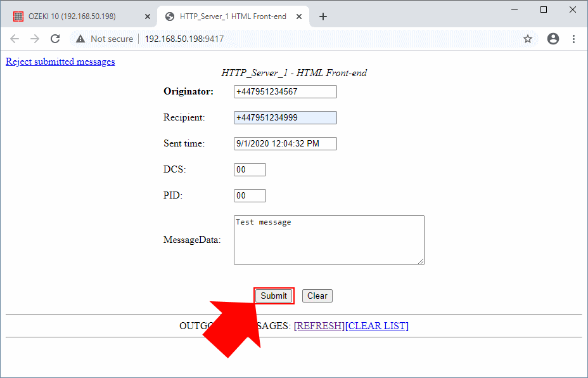Click the MessageData textarea resize handle

point(421,261)
